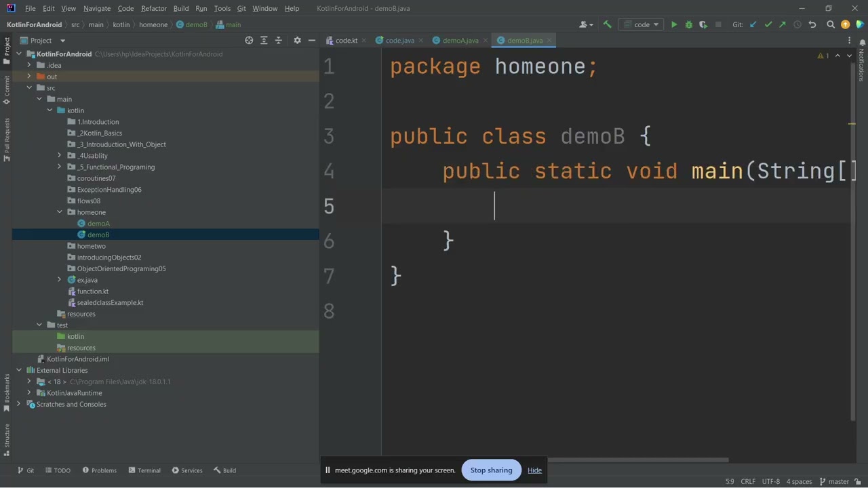The height and width of the screenshot is (488, 868).
Task: Click Git push arrow icon
Action: [x=783, y=24]
